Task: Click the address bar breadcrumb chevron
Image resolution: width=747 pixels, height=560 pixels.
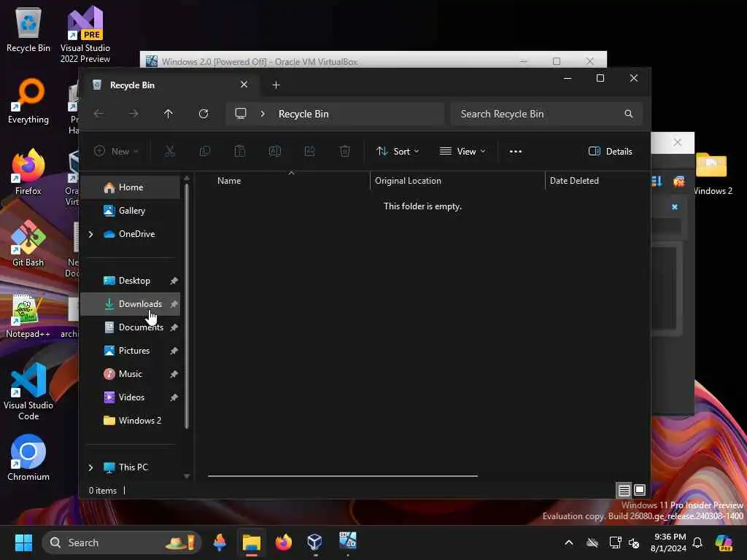Action: 263,114
